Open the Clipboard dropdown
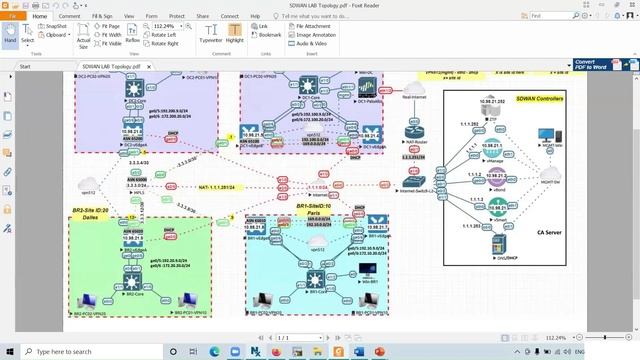The height and width of the screenshot is (360, 640). (x=54, y=35)
